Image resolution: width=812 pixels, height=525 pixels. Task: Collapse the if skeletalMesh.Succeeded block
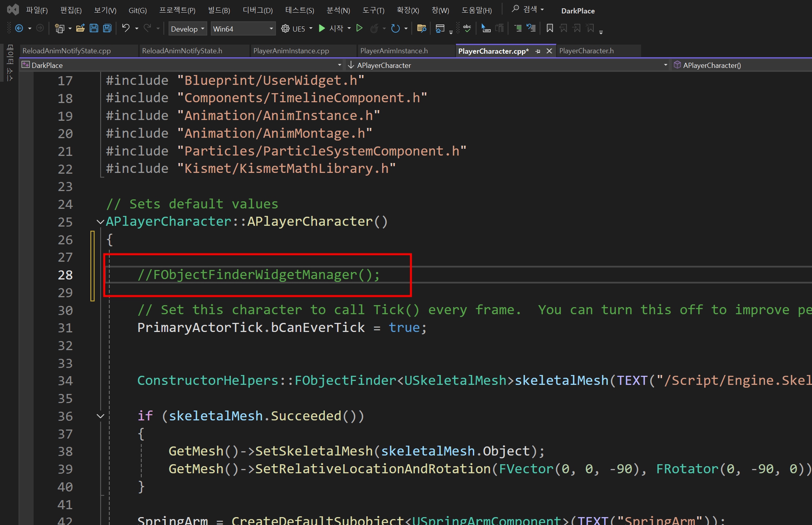point(100,416)
